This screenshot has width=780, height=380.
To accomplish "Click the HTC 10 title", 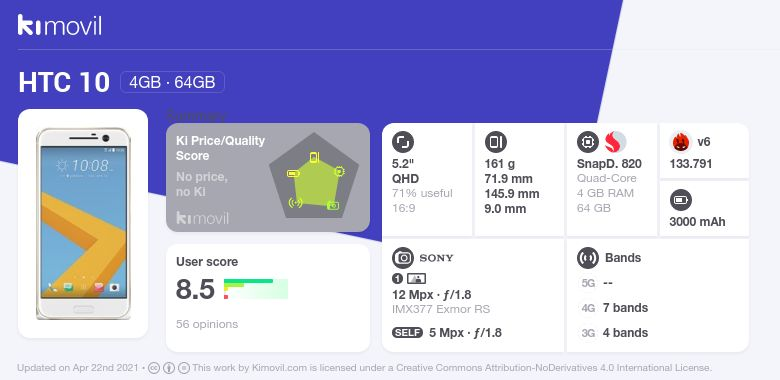I will coord(64,82).
